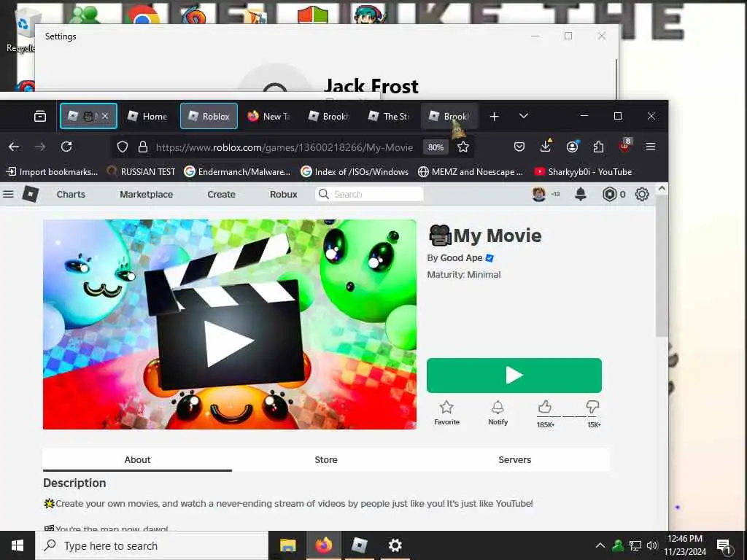The image size is (747, 560).
Task: Open Charts in the Roblox nav
Action: pyautogui.click(x=71, y=194)
